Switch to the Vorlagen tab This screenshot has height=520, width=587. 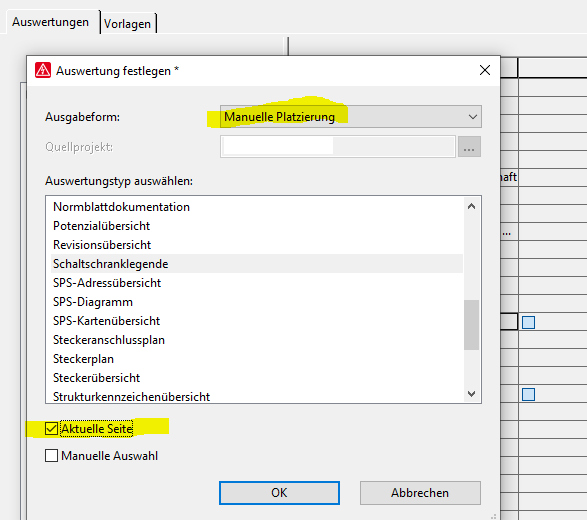[x=128, y=24]
